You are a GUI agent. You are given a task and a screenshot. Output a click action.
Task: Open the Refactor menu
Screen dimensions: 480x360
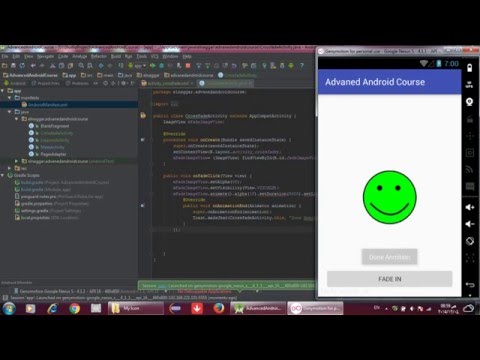99,57
